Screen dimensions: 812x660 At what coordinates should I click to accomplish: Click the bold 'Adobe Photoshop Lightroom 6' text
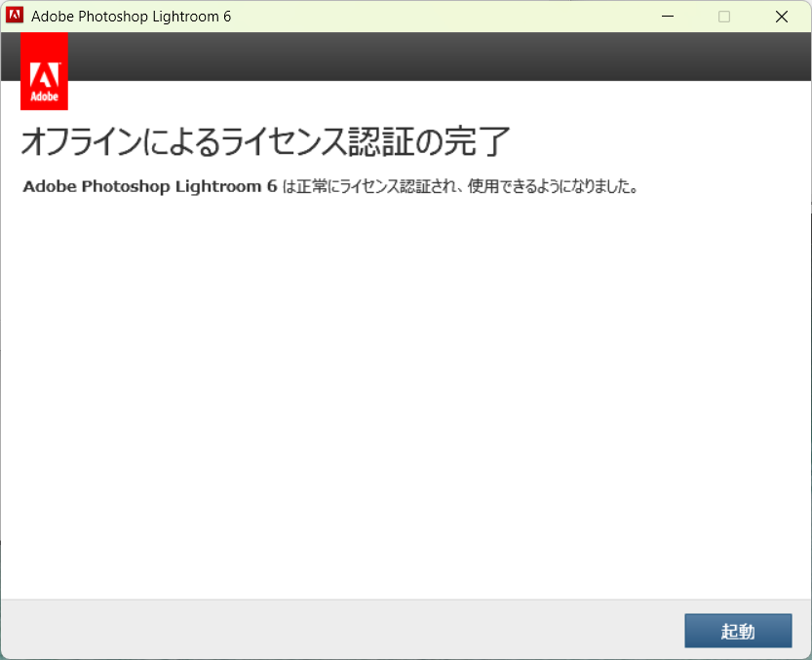click(x=150, y=186)
